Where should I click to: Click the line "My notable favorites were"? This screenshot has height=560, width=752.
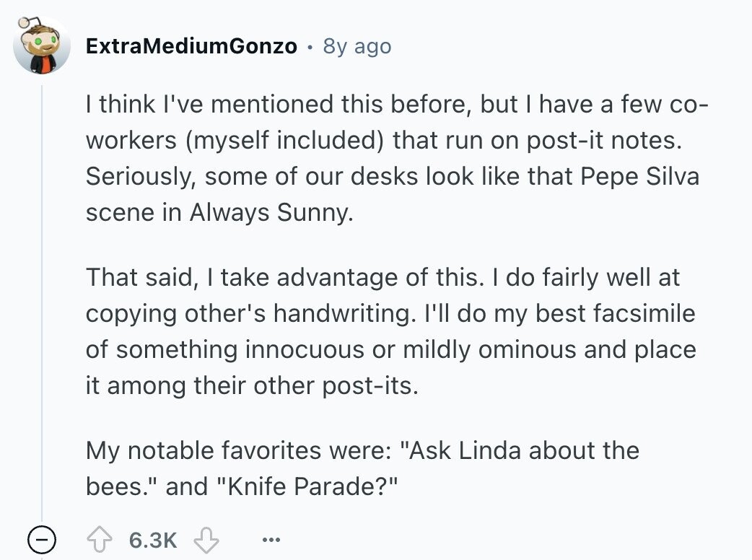click(238, 451)
